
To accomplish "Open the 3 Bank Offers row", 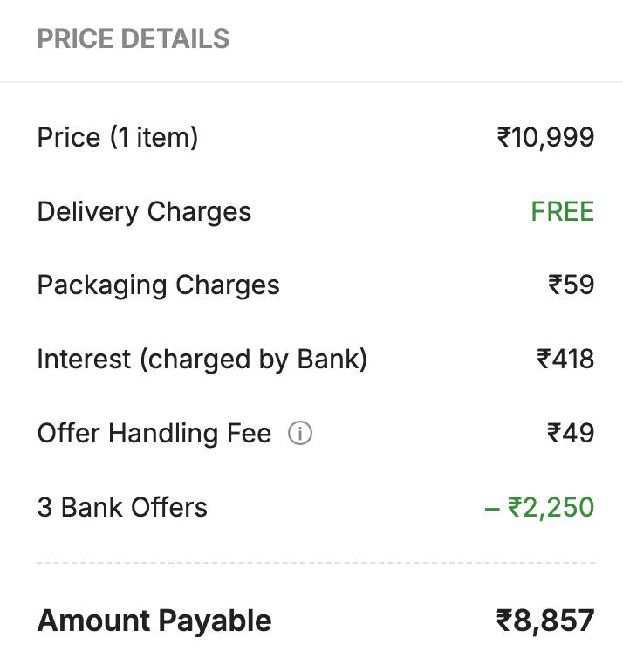I will click(122, 508).
